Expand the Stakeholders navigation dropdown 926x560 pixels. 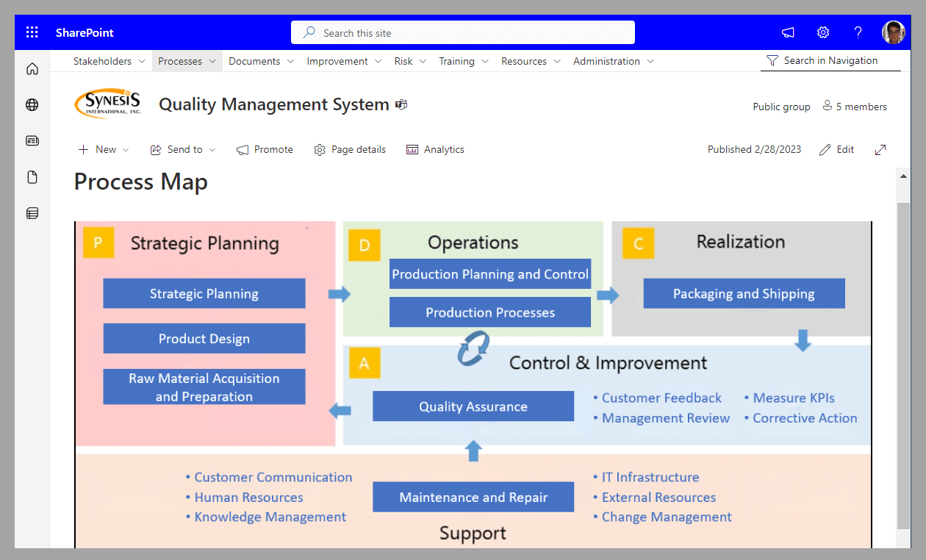click(109, 61)
